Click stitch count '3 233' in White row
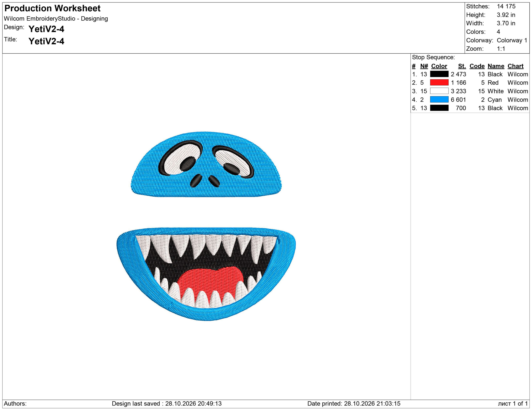 point(458,91)
